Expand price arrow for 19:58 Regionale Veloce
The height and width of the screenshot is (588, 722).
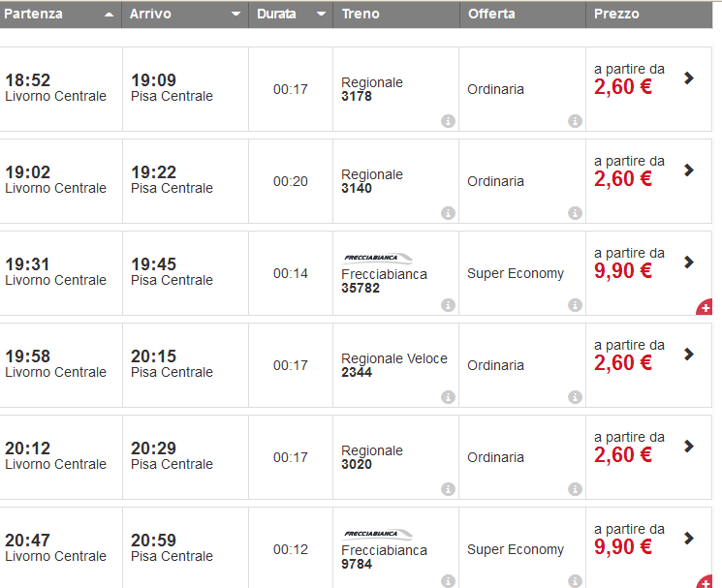[x=689, y=354]
